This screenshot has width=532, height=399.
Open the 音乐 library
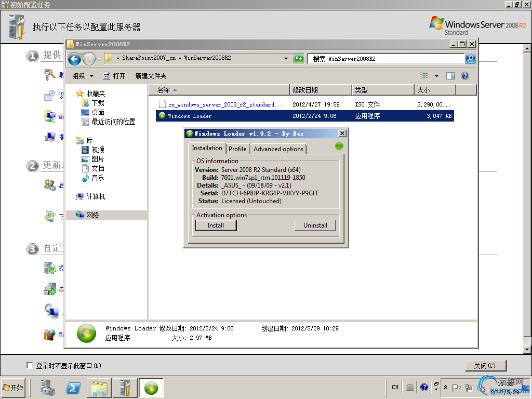coord(93,178)
